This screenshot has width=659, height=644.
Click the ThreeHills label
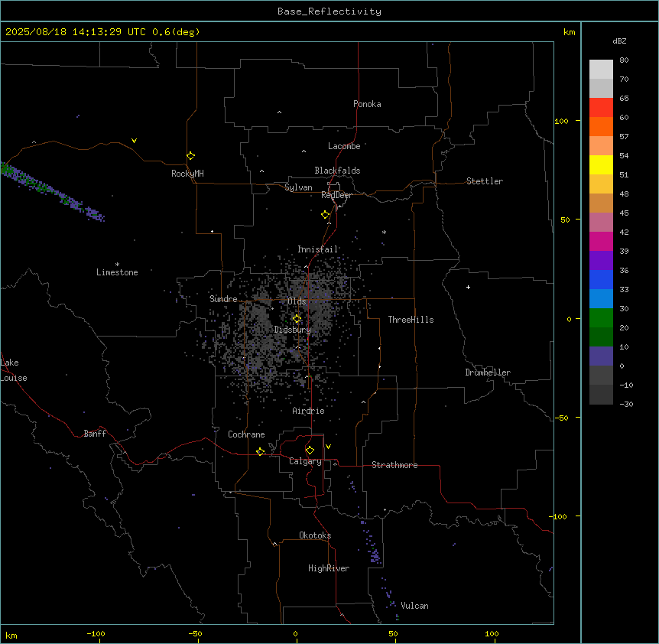click(x=411, y=320)
